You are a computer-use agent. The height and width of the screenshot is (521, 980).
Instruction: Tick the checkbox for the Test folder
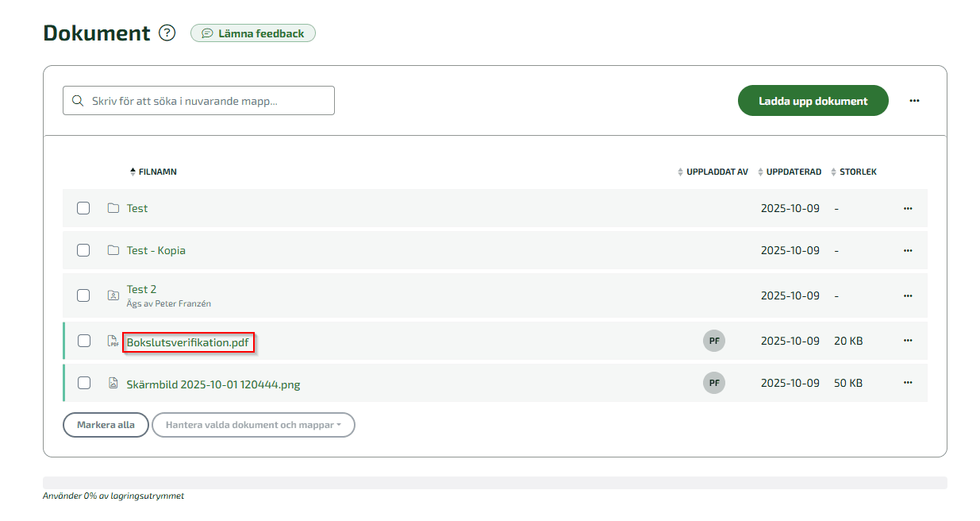pos(83,208)
